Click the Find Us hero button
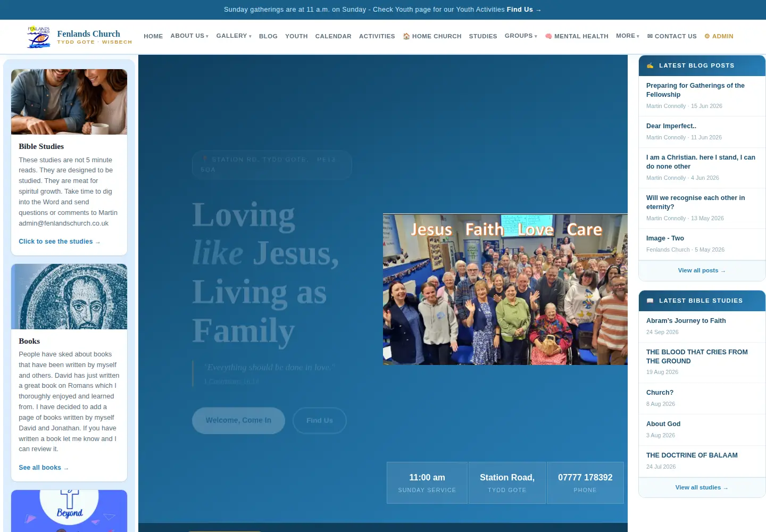 point(320,420)
